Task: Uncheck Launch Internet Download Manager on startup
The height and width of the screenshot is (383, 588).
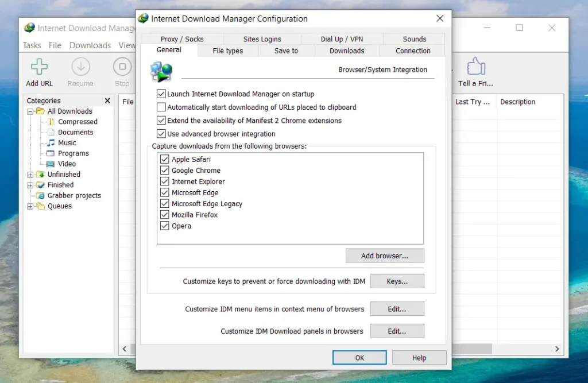Action: tap(161, 94)
